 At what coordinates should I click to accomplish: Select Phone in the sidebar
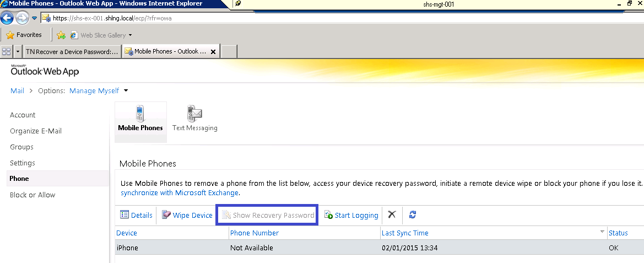[x=58, y=178]
